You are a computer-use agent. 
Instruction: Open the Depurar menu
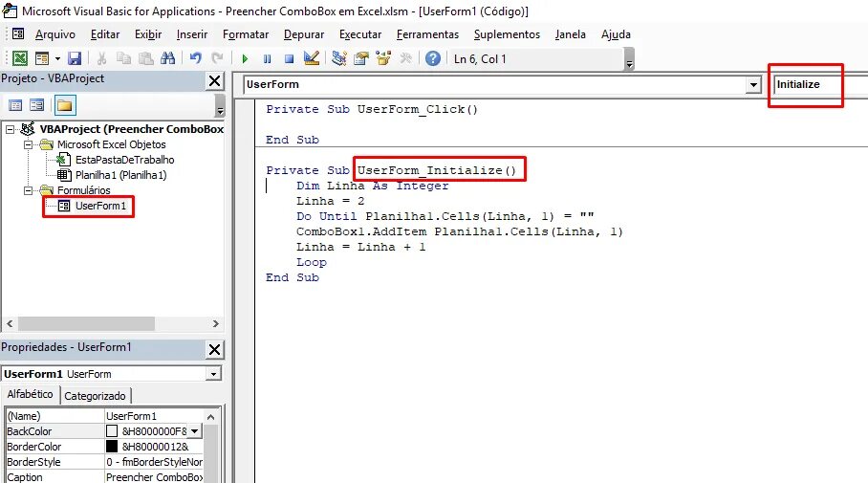[x=304, y=34]
